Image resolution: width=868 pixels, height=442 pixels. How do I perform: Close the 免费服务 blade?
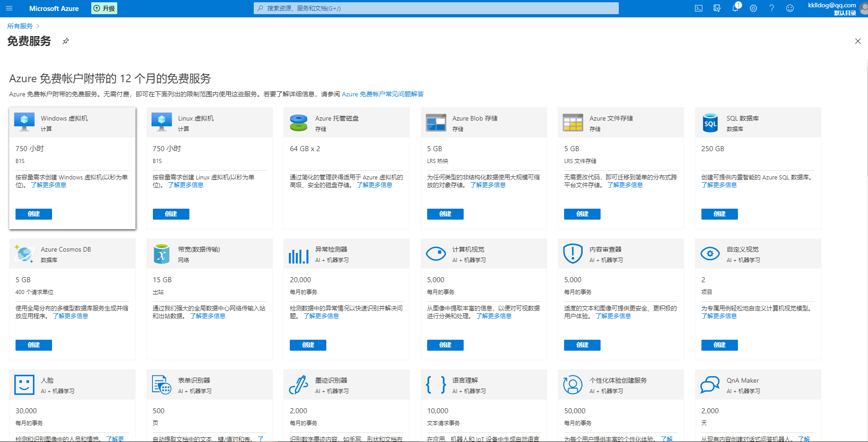(858, 41)
